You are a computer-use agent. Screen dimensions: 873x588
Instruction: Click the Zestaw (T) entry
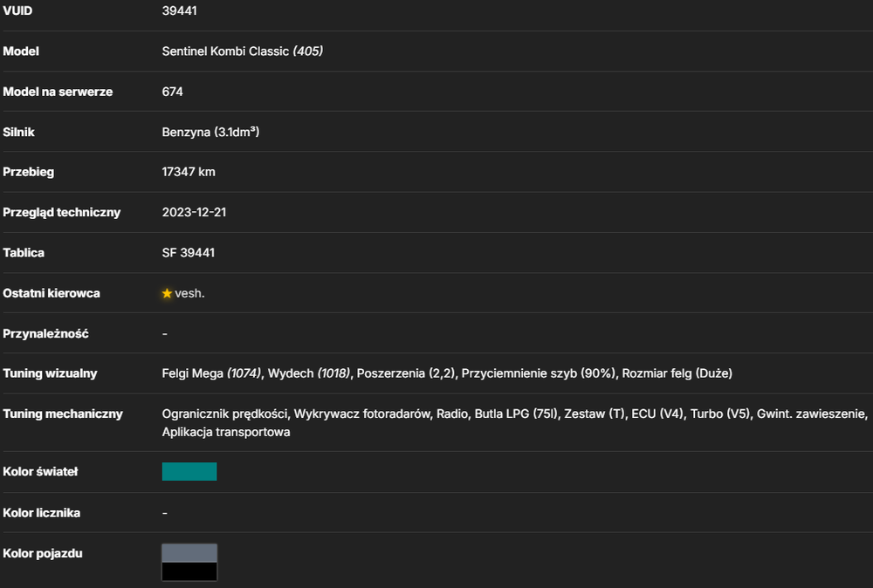coord(594,414)
